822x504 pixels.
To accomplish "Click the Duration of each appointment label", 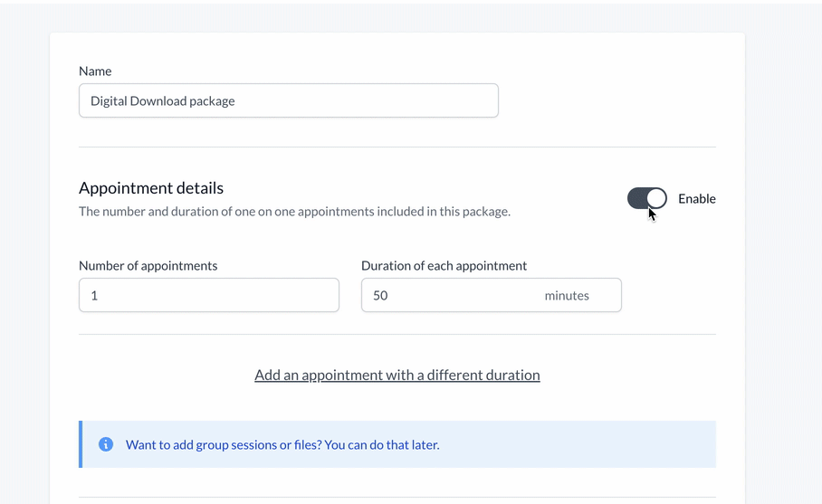I will click(x=444, y=266).
